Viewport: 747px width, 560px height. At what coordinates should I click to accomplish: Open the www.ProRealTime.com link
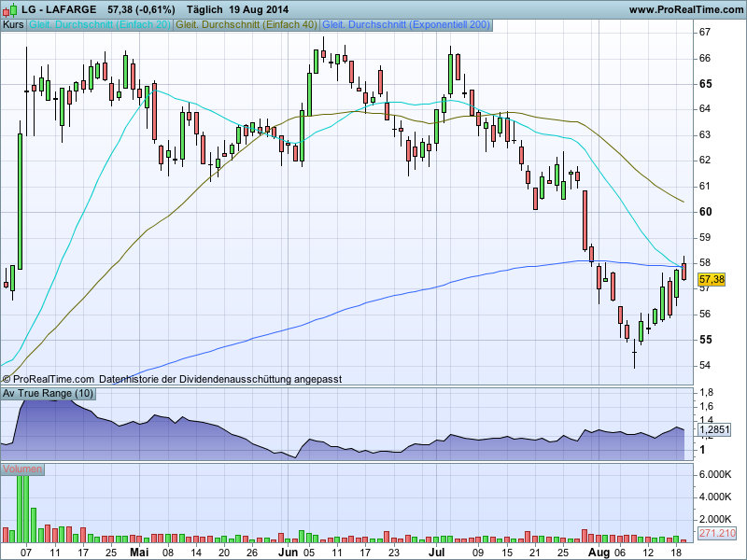click(x=685, y=9)
